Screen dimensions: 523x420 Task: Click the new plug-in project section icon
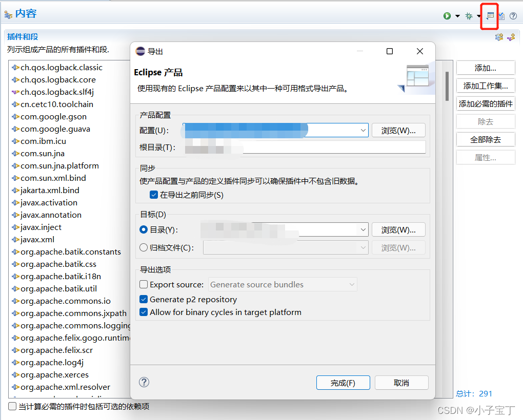[499, 37]
